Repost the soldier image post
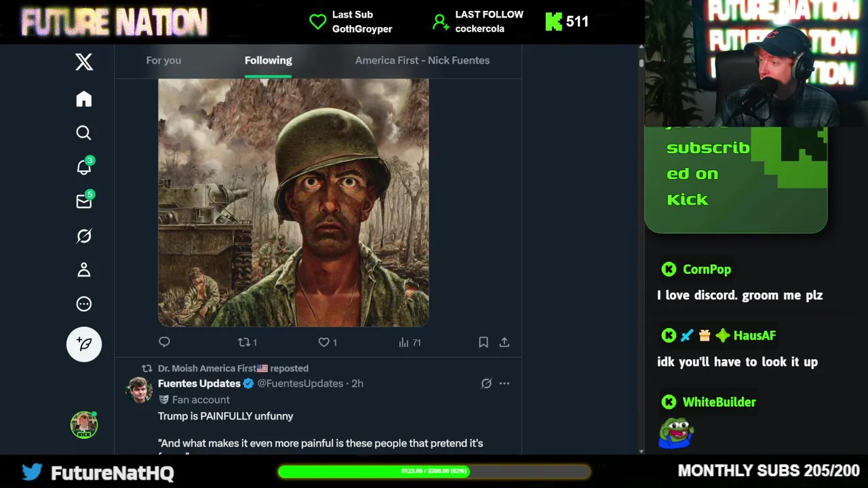The height and width of the screenshot is (488, 868). click(x=247, y=342)
